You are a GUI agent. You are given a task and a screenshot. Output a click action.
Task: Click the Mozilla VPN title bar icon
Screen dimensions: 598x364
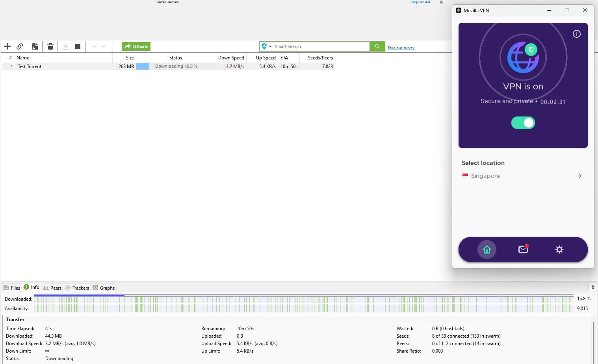tap(458, 10)
